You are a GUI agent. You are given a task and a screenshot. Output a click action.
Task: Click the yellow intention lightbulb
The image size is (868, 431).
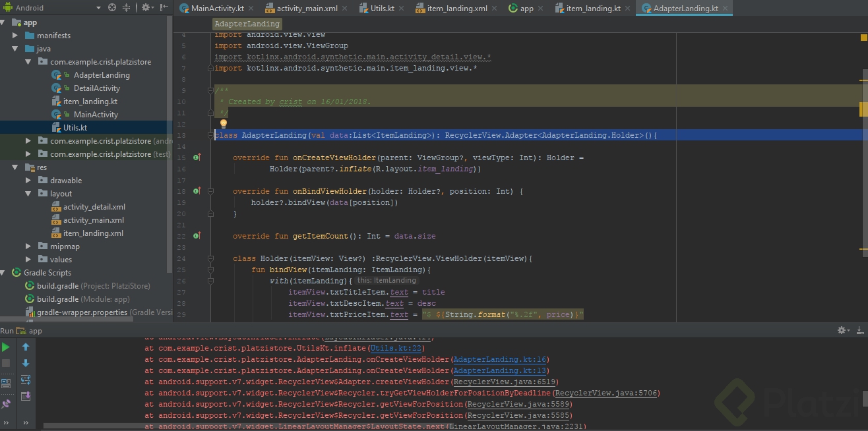[x=223, y=123]
